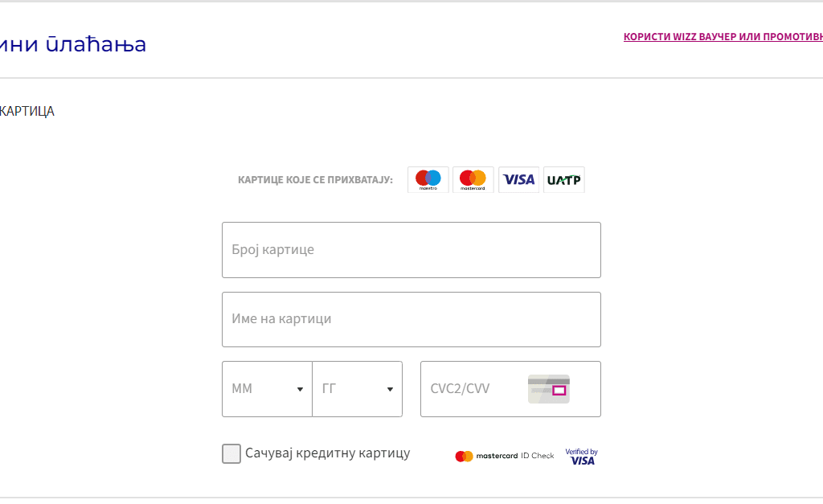This screenshot has width=823, height=504.
Task: Click the Сачувај кредитну картицу label
Action: pos(328,453)
